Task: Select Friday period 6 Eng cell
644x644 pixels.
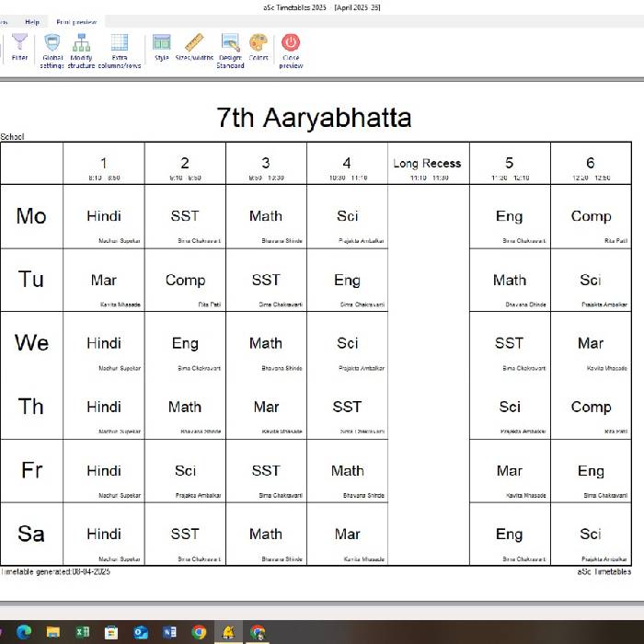Action: [x=591, y=471]
